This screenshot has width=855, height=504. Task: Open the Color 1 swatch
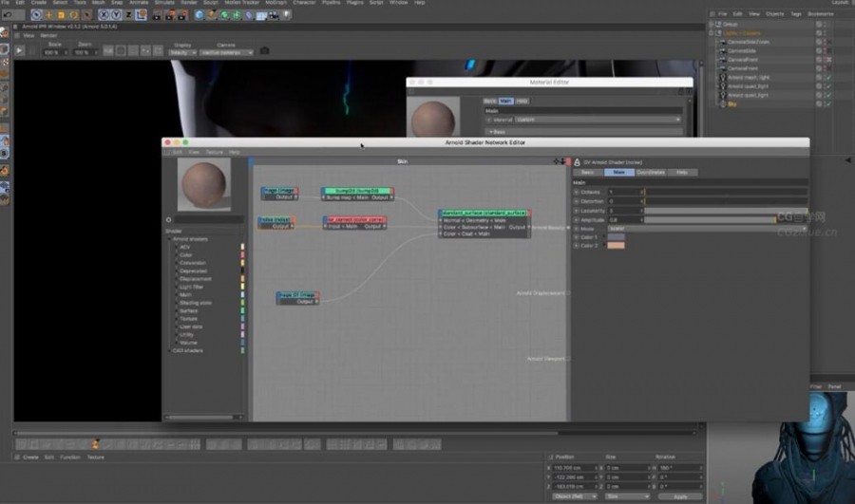point(617,237)
